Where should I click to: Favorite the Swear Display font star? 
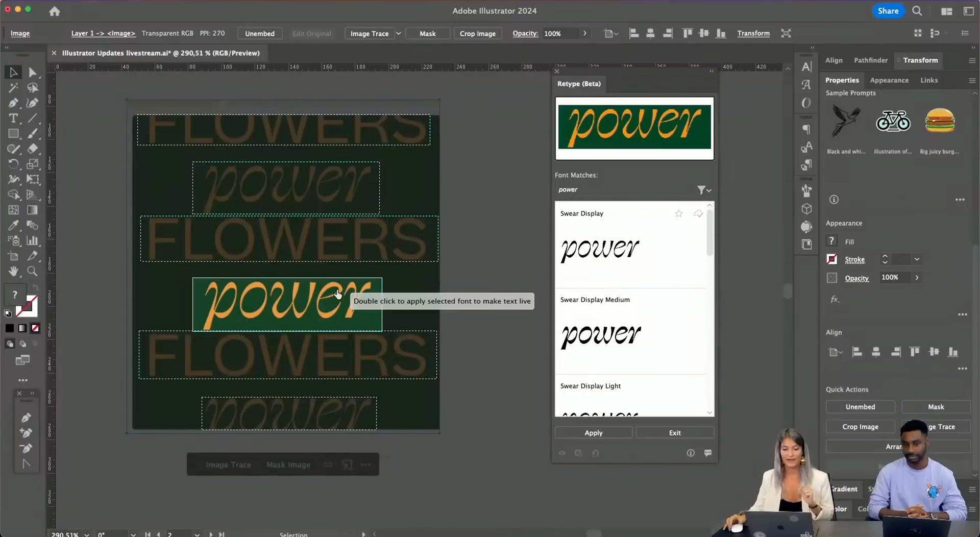(679, 213)
